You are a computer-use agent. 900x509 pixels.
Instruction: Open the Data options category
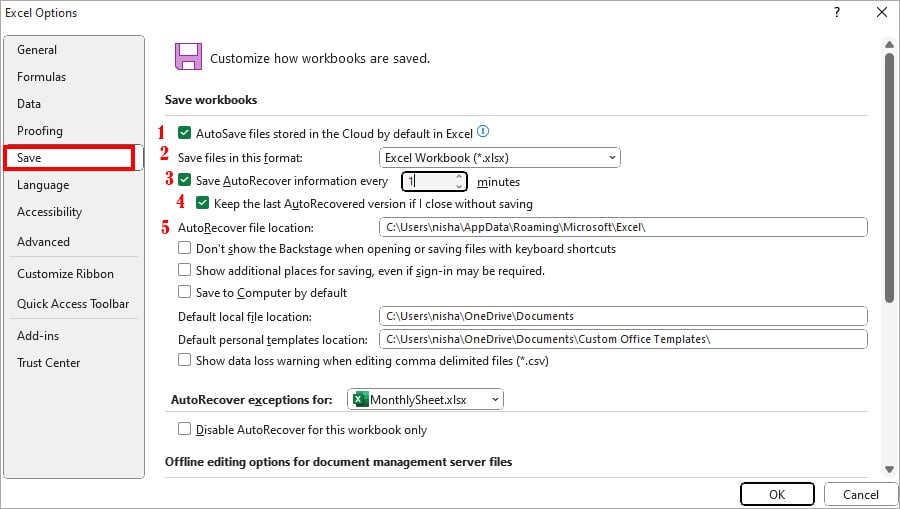(29, 104)
